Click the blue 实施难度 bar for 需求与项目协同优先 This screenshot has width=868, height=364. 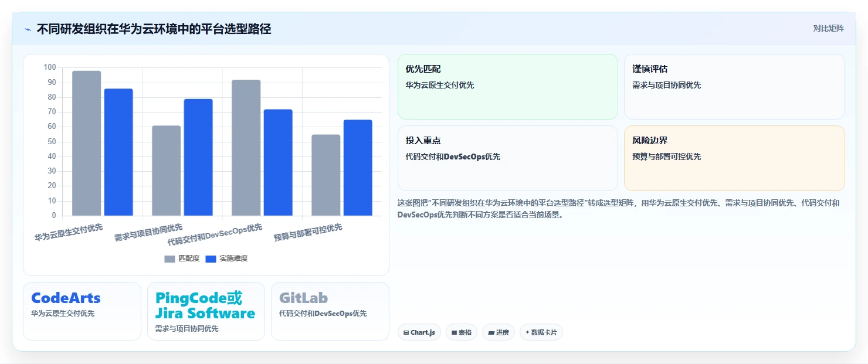pyautogui.click(x=198, y=157)
